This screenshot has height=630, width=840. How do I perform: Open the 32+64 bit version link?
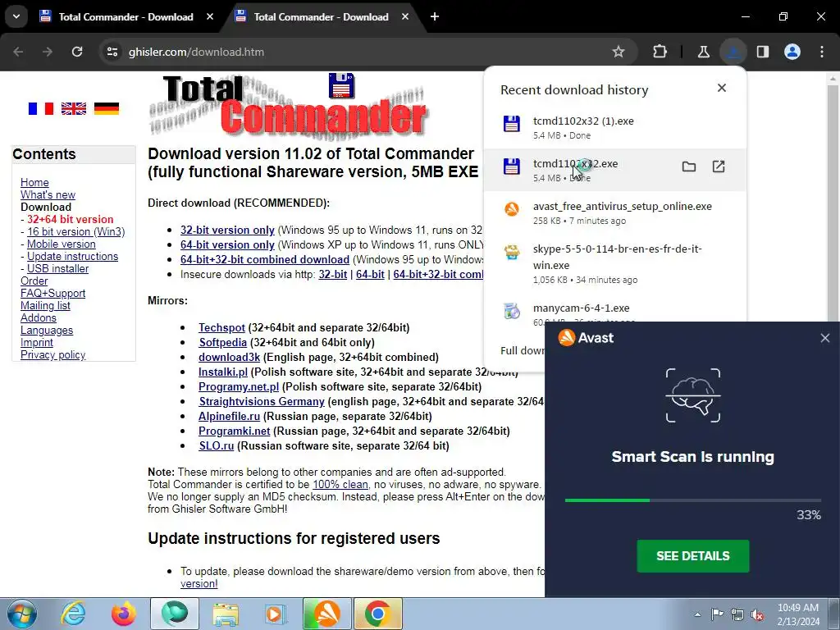(x=71, y=219)
